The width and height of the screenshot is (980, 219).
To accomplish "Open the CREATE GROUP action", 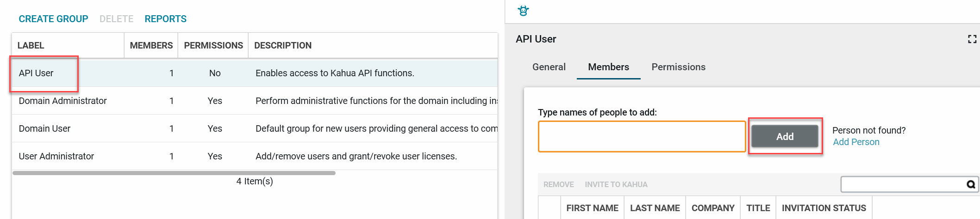I will 53,19.
